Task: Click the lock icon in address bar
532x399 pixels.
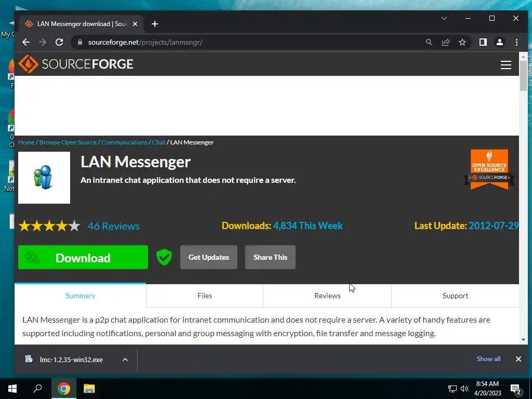Action: 79,42
